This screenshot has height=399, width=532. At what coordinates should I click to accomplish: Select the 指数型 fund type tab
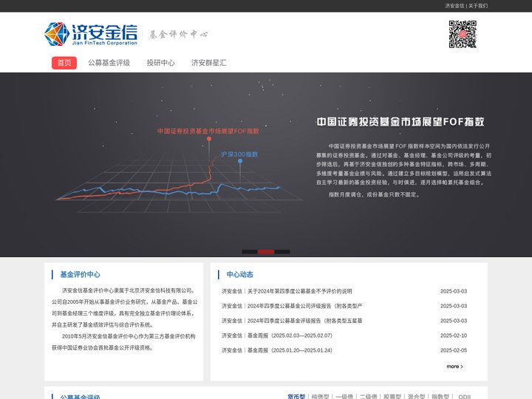tap(440, 396)
